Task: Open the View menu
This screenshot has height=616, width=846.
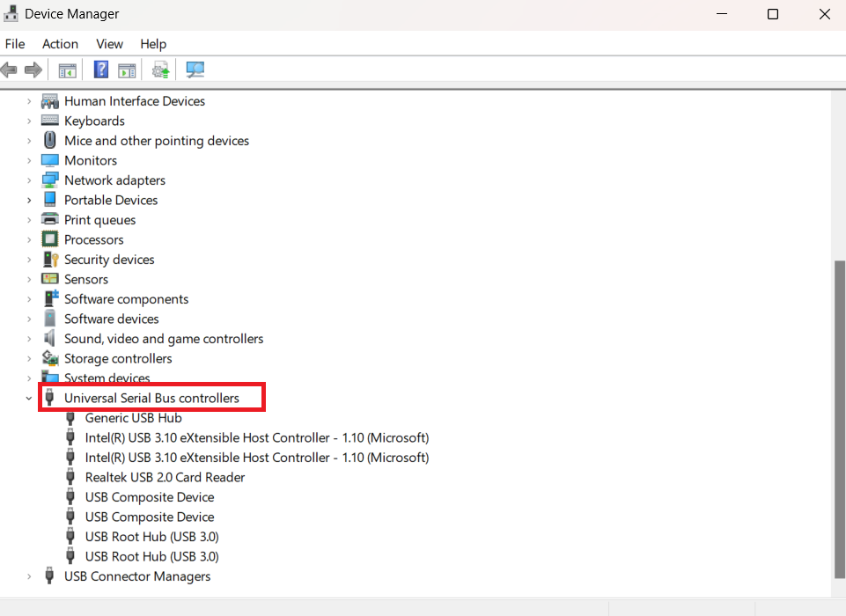Action: pos(109,43)
